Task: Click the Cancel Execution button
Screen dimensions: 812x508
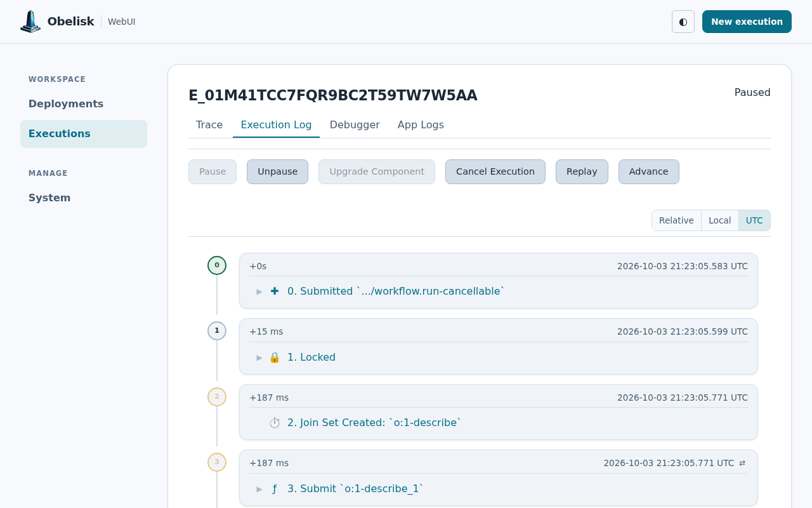Action: click(495, 171)
